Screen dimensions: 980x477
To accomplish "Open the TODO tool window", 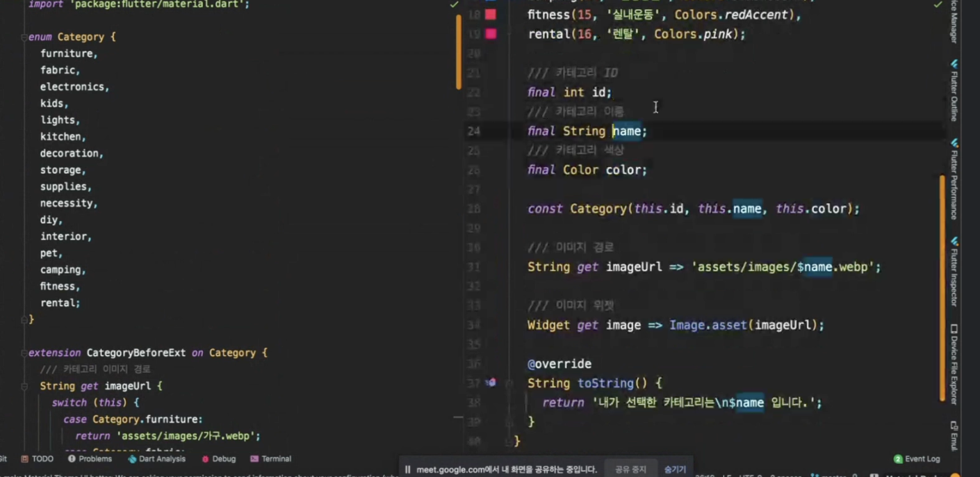I will coord(37,459).
